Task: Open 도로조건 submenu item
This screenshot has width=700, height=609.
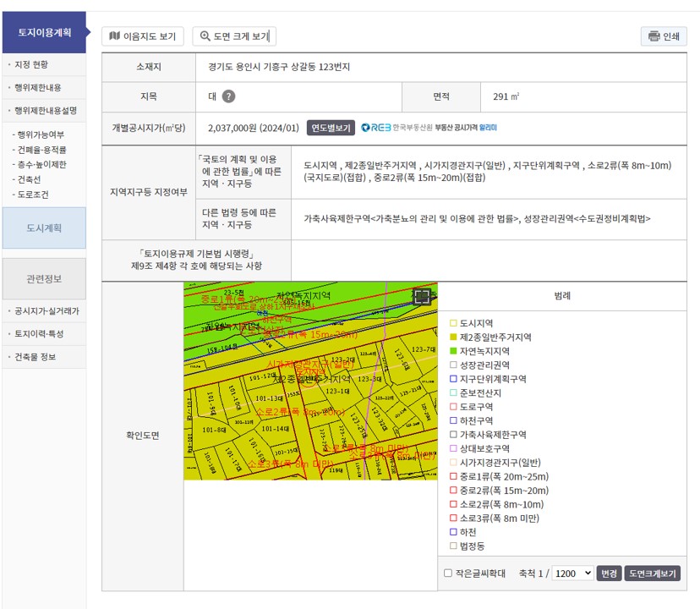Action: 33,195
